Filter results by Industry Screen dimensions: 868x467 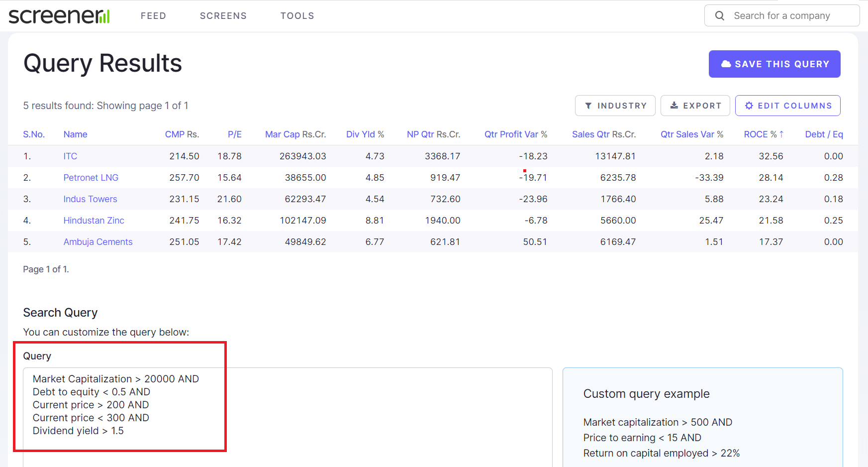pos(615,106)
